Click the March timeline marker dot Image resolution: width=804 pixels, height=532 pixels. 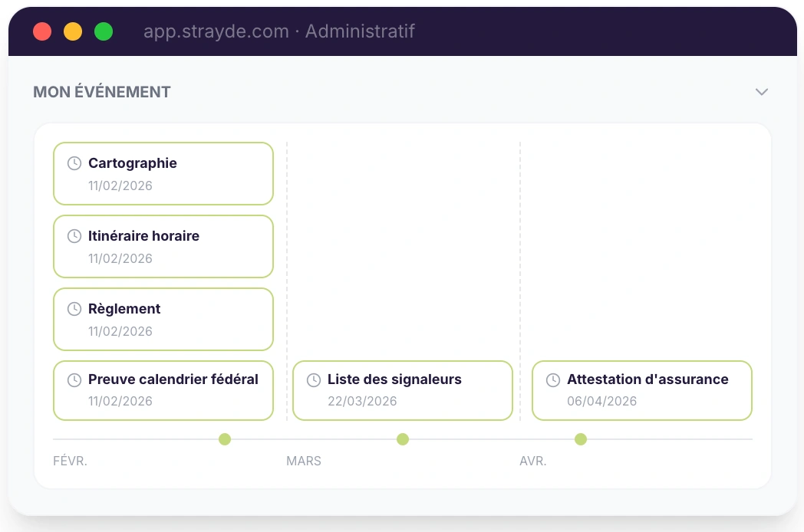pyautogui.click(x=403, y=439)
